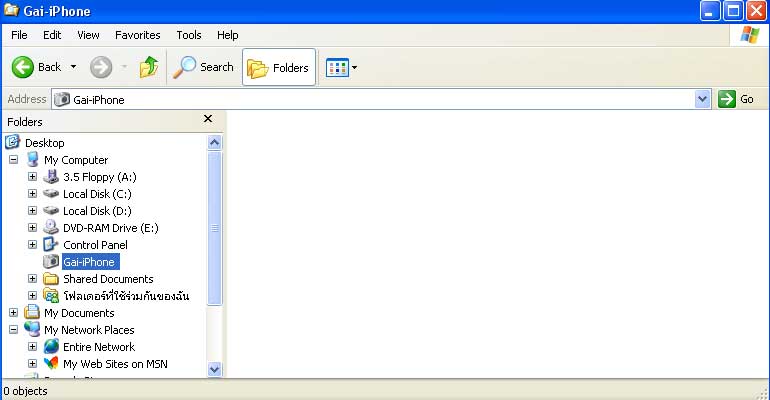Screen dimensions: 770x400
Task: Open the View menu
Action: pos(88,35)
